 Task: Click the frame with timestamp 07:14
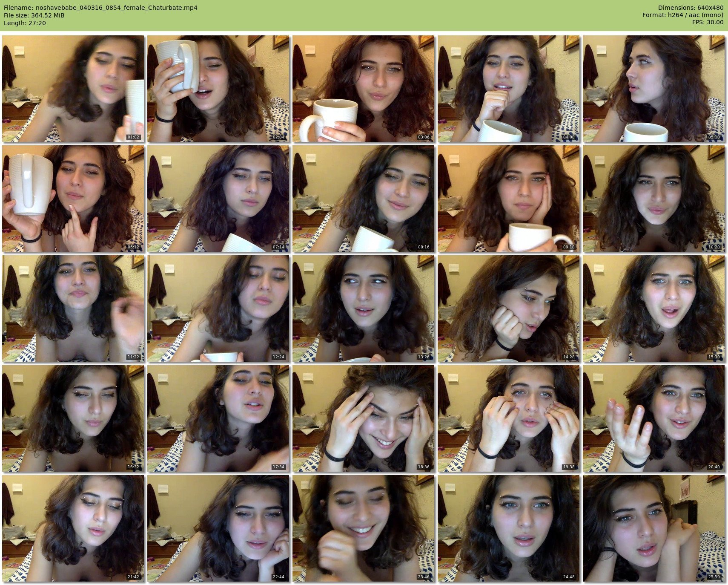(x=218, y=199)
